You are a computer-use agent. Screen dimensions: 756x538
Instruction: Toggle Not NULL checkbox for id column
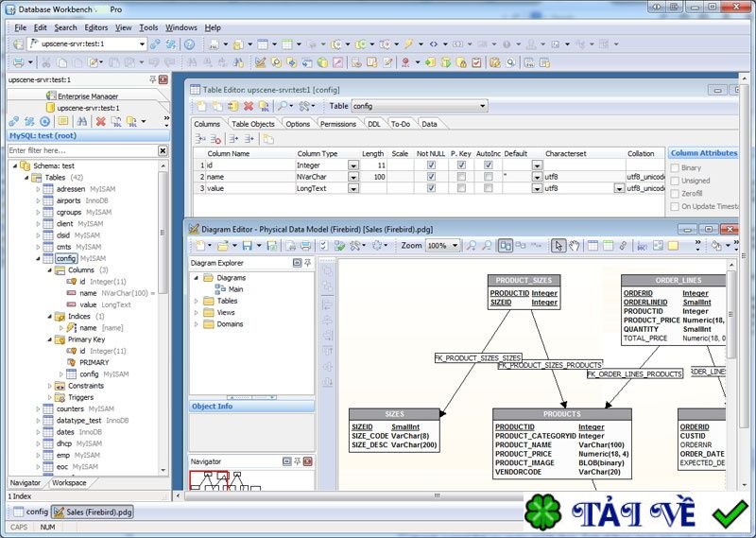tap(431, 165)
